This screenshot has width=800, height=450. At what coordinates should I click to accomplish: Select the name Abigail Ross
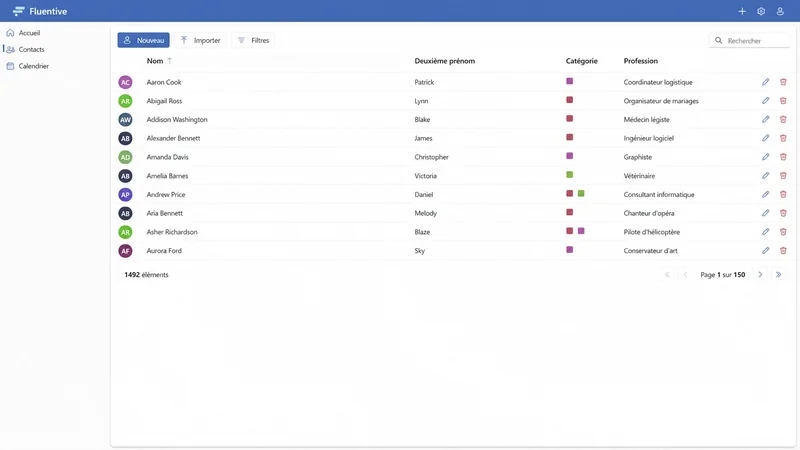tap(164, 101)
